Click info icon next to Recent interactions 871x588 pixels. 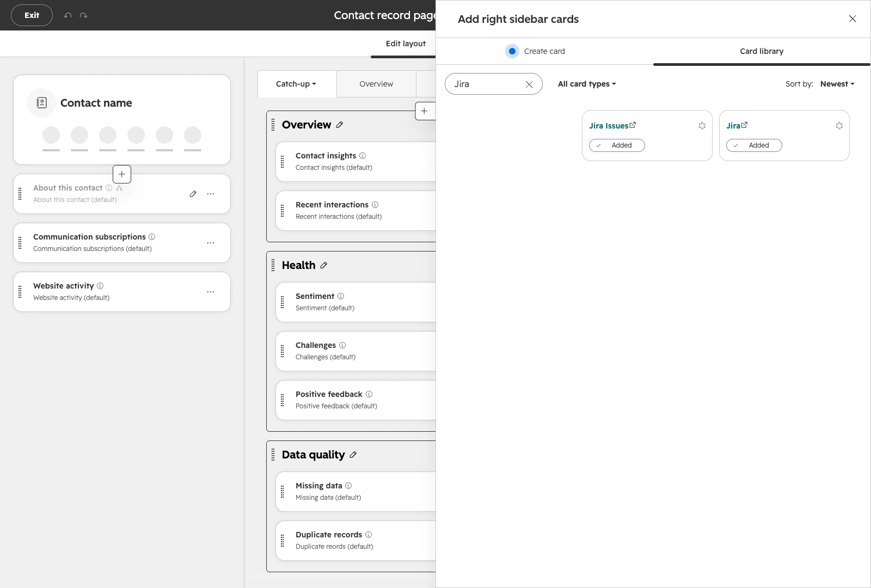375,205
